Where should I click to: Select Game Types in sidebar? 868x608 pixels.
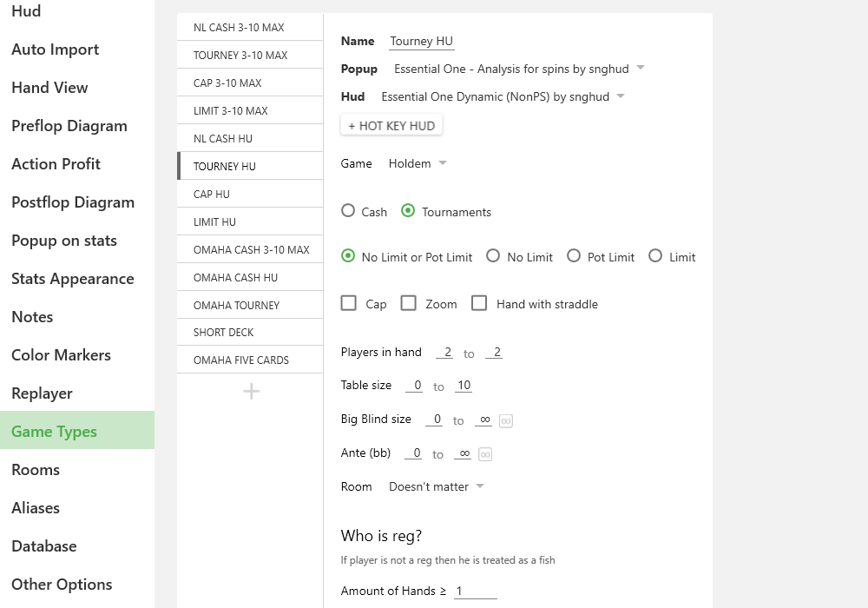tap(77, 430)
